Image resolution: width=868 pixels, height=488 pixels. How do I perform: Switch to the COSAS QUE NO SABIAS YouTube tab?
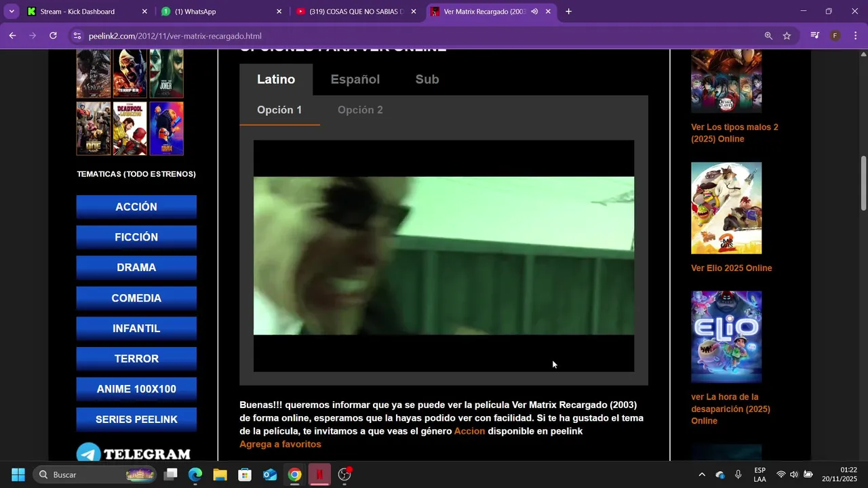356,12
